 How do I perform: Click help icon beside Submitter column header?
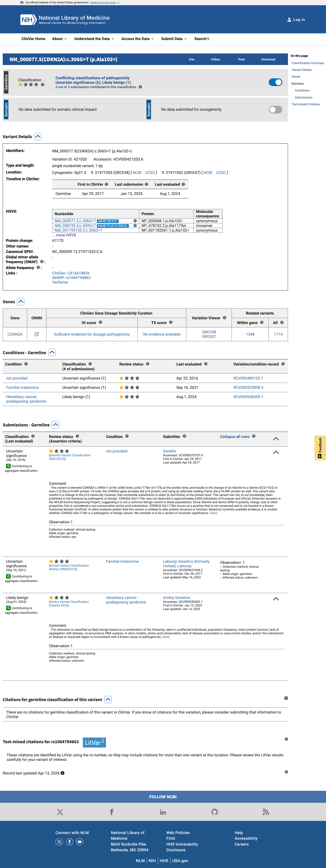coord(184,436)
